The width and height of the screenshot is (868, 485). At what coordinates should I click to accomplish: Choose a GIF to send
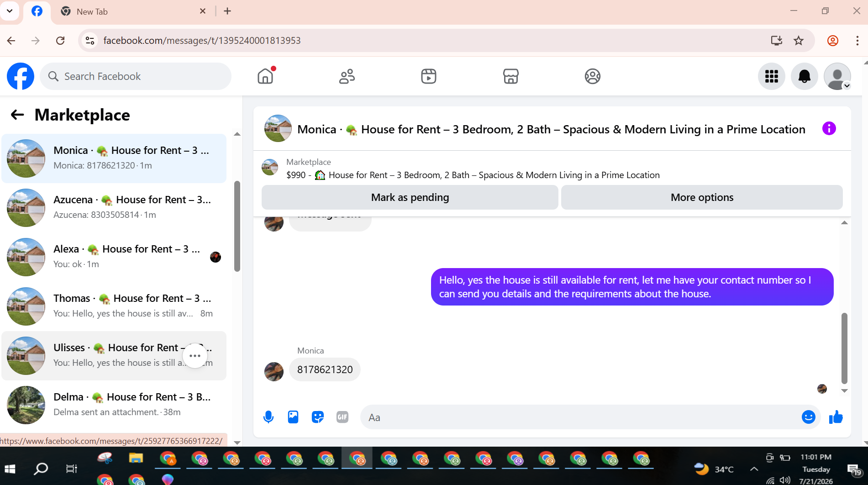pos(342,417)
